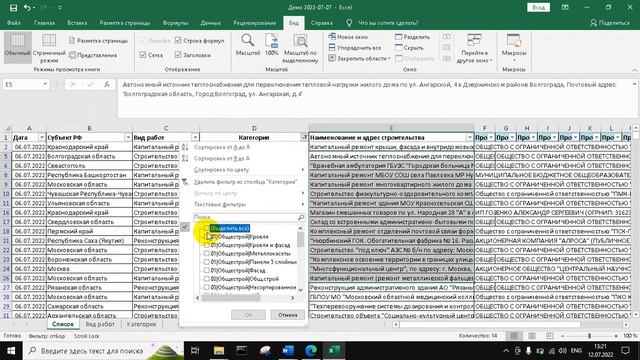
Task: Check the (Выделить все) checkbox
Action: 207,228
